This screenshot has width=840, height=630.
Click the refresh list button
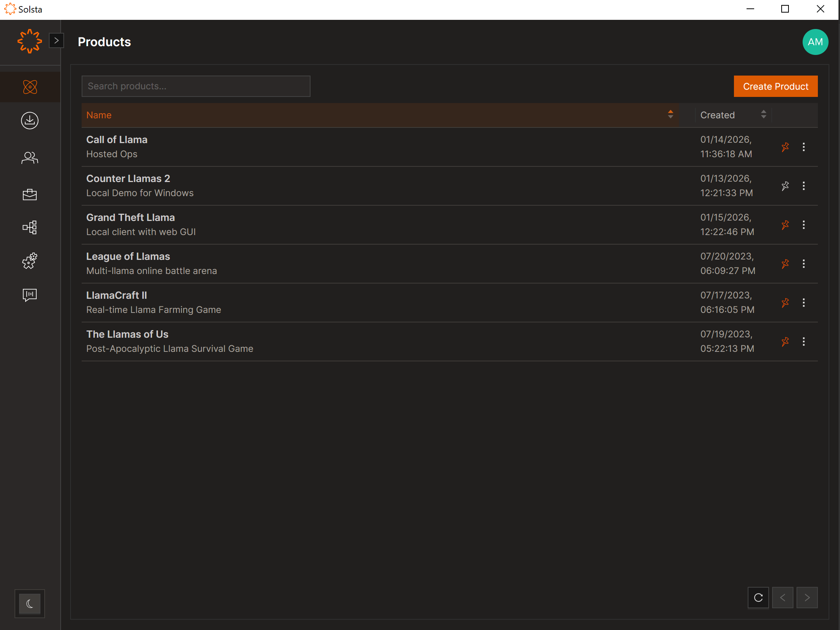pos(758,598)
